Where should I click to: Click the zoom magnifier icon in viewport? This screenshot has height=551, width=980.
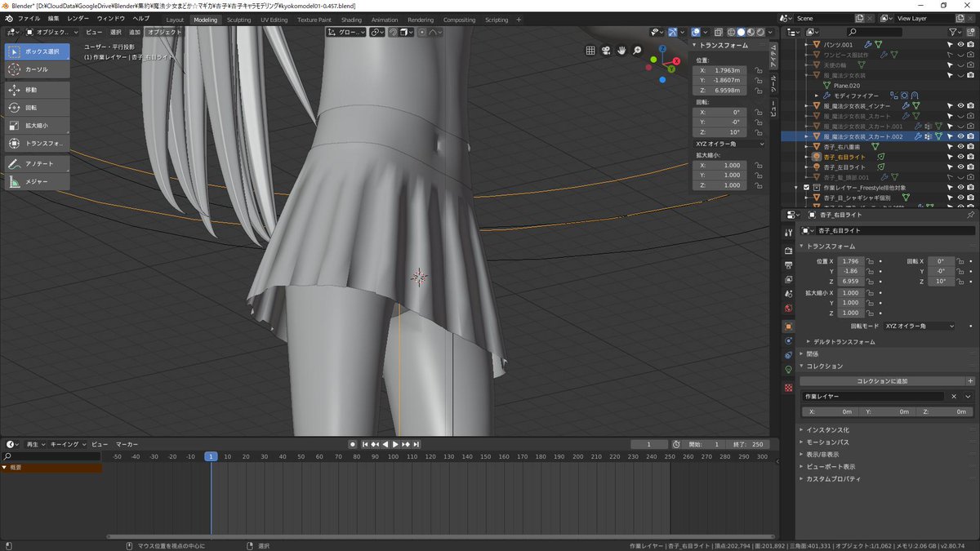(637, 51)
